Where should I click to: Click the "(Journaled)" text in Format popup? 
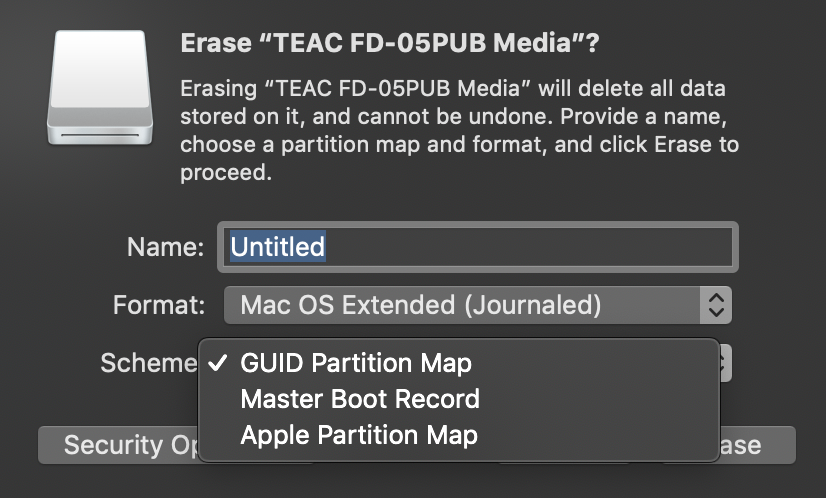click(533, 305)
